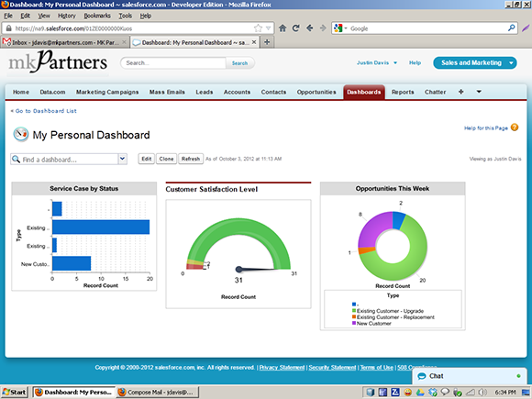Open the Help link in header
This screenshot has height=399, width=532.
(415, 62)
